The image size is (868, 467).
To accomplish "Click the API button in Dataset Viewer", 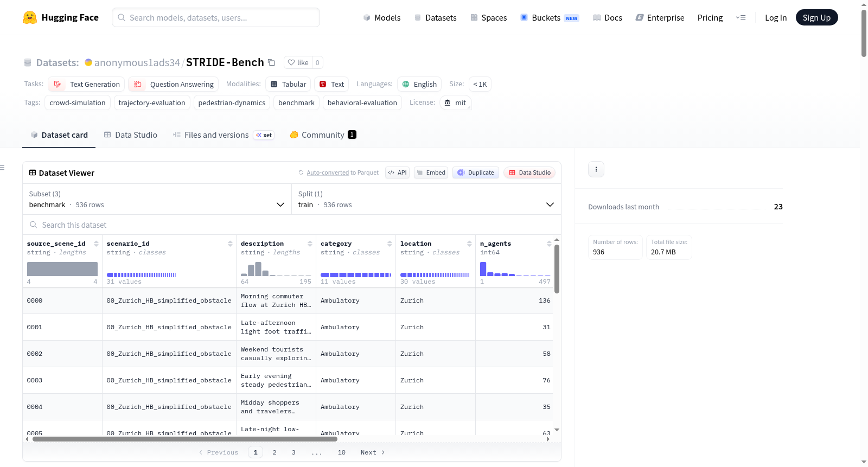I will click(398, 172).
